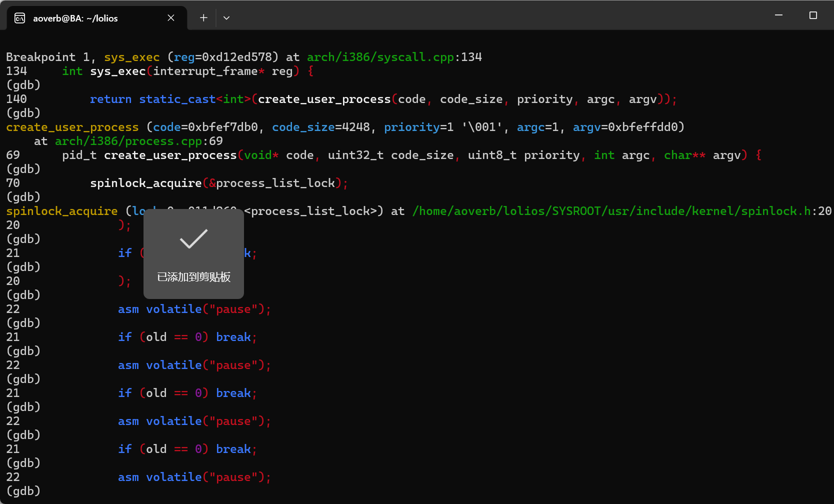Viewport: 834px width, 504px height.
Task: Click the 已添加到剪贴板 notification text
Action: [193, 277]
